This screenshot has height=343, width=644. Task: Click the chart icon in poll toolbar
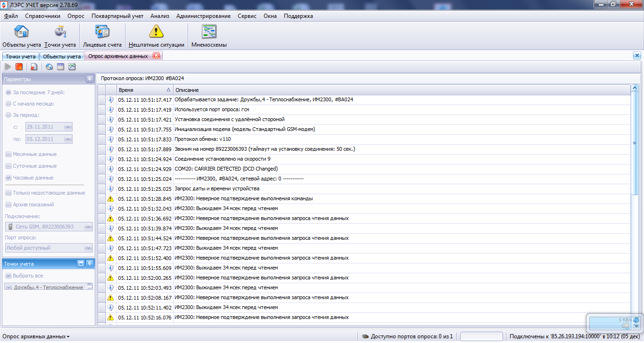(x=72, y=67)
